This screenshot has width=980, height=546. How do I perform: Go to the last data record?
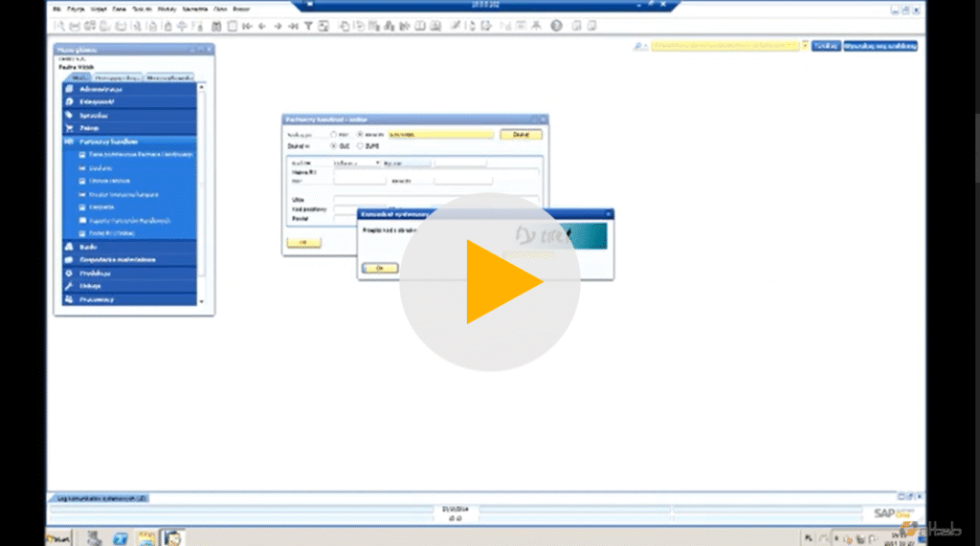(x=293, y=26)
